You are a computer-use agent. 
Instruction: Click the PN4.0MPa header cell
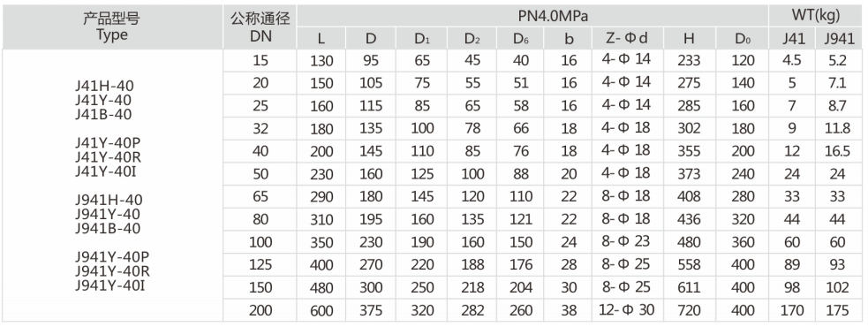tap(532, 16)
